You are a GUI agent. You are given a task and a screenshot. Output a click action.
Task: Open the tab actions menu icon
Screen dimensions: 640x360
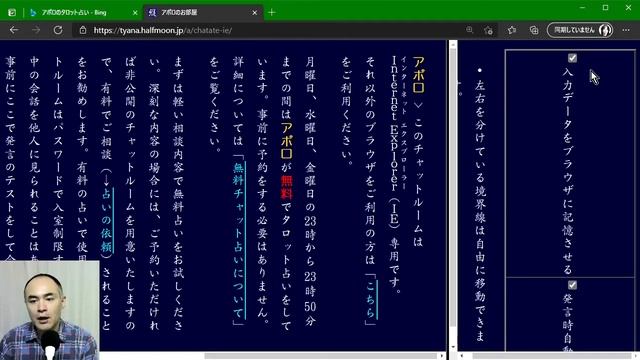coord(12,13)
